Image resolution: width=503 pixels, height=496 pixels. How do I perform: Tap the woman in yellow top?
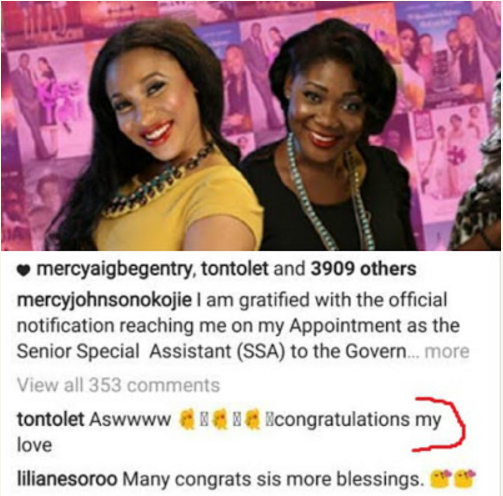157,140
